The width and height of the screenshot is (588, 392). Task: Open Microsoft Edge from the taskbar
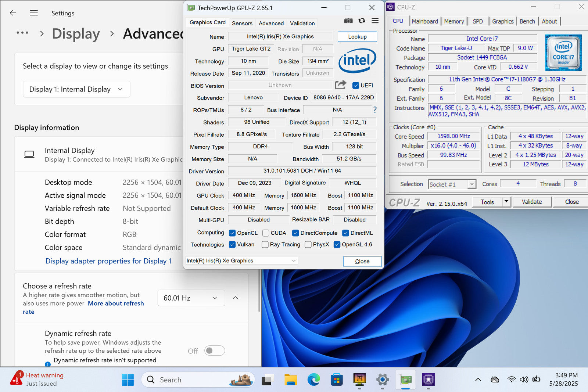[313, 380]
